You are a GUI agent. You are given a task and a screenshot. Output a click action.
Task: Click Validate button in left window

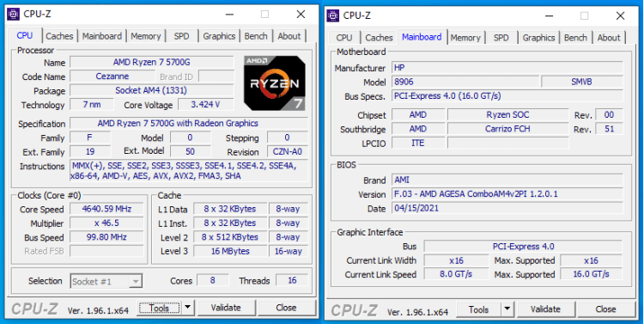pos(226,307)
